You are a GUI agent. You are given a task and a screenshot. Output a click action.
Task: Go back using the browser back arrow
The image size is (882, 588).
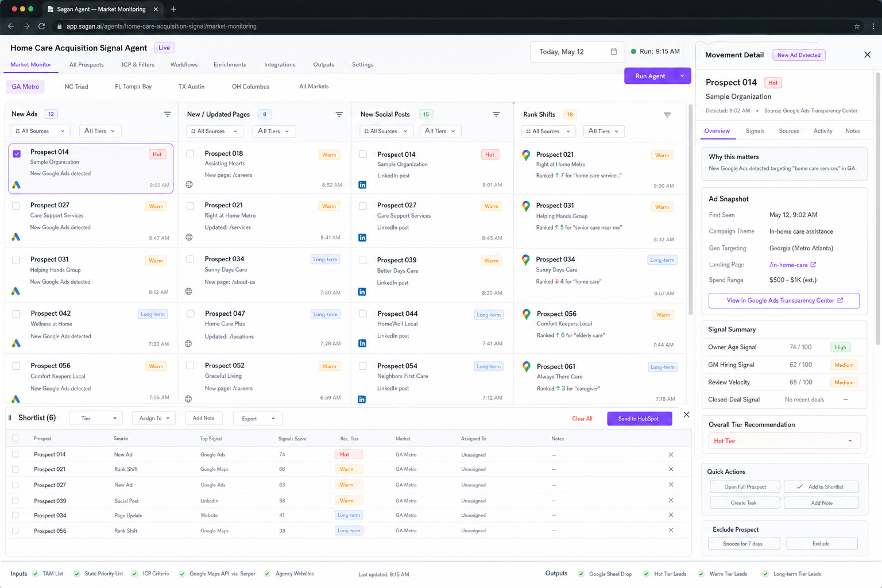tap(11, 26)
